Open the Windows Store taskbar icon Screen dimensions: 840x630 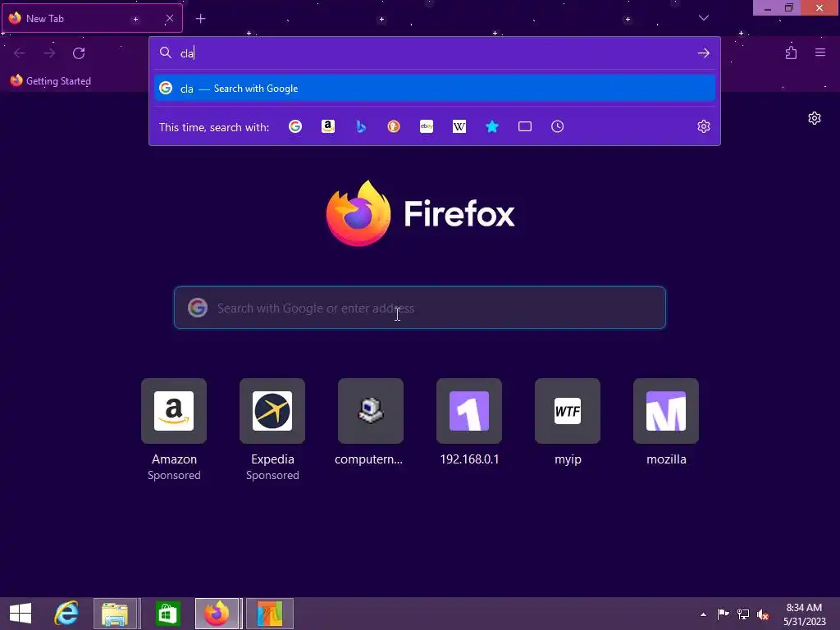[167, 614]
